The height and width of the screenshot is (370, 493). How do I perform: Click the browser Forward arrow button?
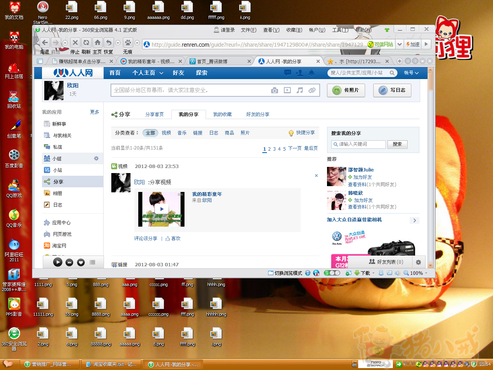coord(56,43)
